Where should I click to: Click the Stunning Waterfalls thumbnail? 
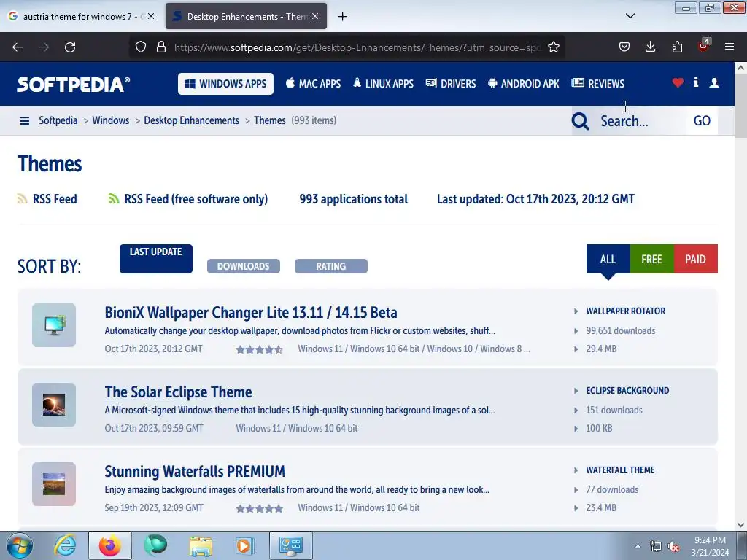coord(54,484)
